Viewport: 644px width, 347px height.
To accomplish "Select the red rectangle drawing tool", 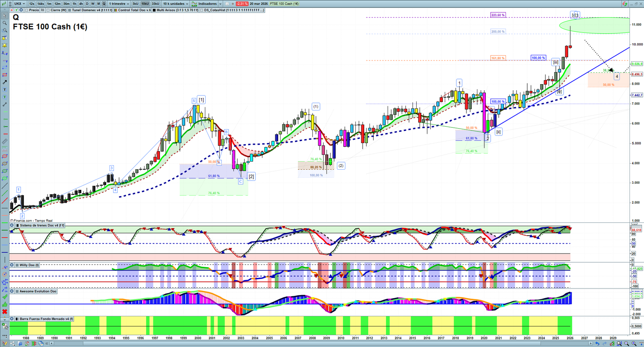I will click(x=4, y=75).
